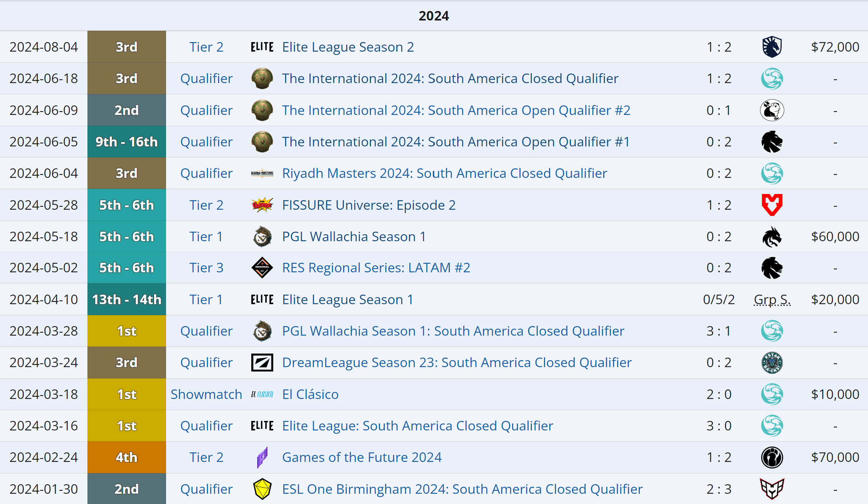Open the Showmatch link on El Clásico row

206,394
